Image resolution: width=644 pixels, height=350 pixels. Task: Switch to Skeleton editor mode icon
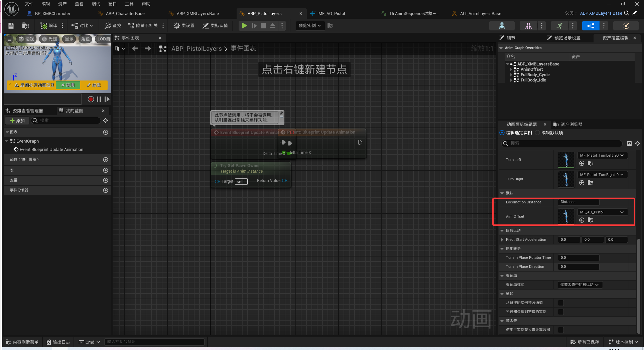[x=502, y=26]
